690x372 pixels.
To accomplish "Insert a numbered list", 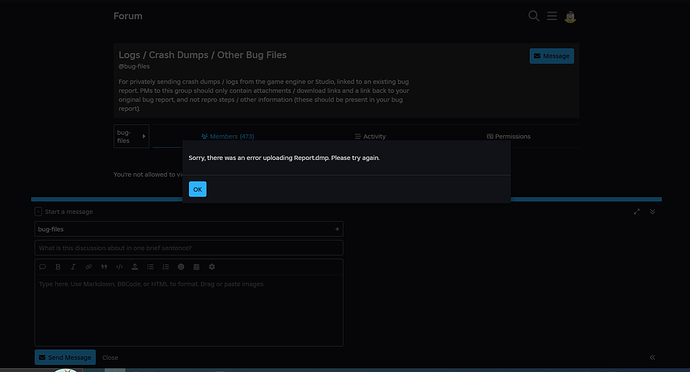I will click(165, 267).
